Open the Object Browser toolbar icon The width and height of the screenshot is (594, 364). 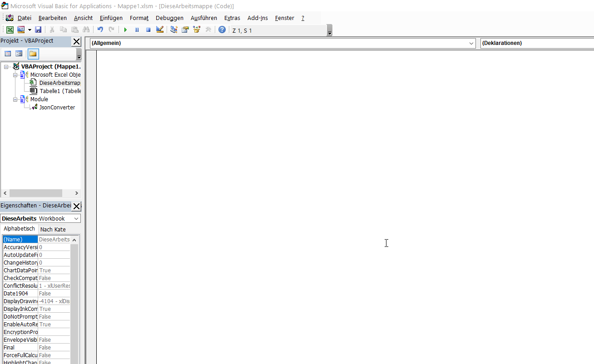[197, 30]
